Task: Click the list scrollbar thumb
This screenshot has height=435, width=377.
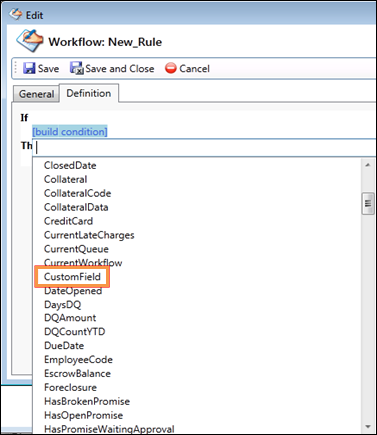Action: point(368,203)
